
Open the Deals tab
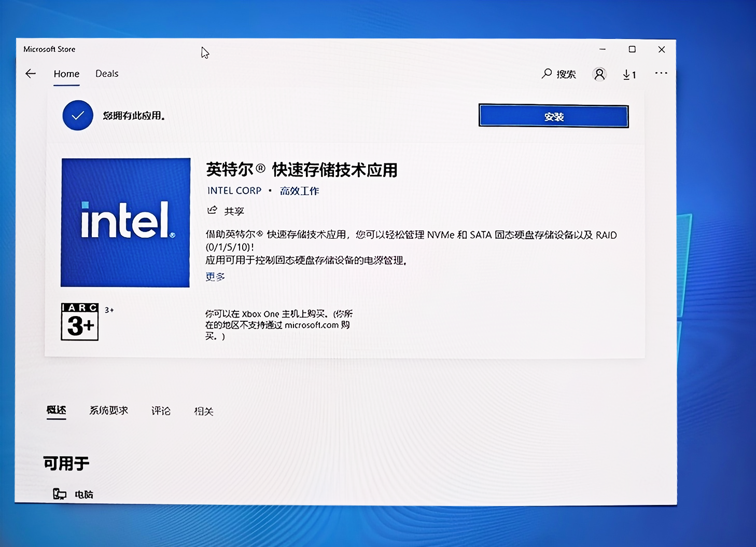tap(107, 74)
